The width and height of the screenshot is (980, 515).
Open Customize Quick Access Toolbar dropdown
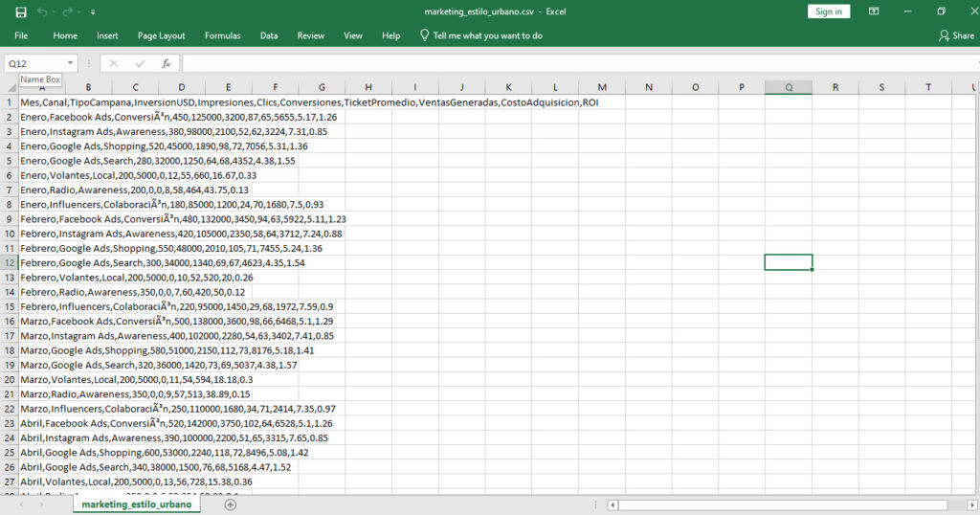pyautogui.click(x=92, y=12)
